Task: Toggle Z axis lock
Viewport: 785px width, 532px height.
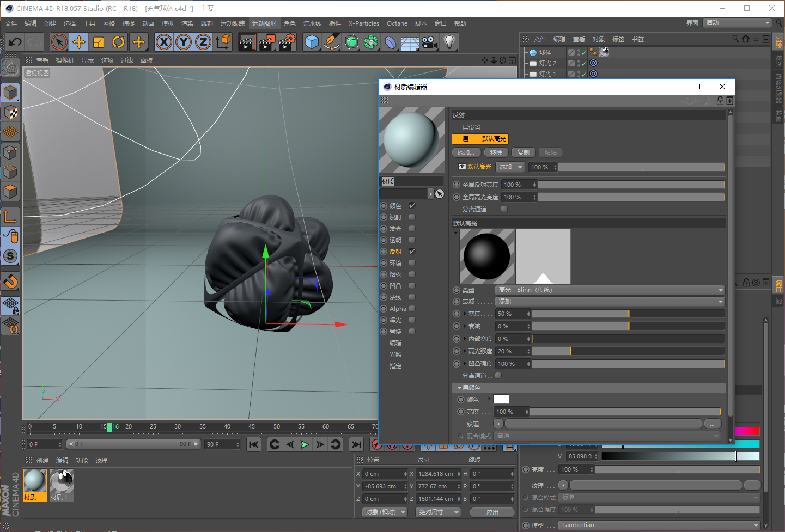Action: pos(203,42)
